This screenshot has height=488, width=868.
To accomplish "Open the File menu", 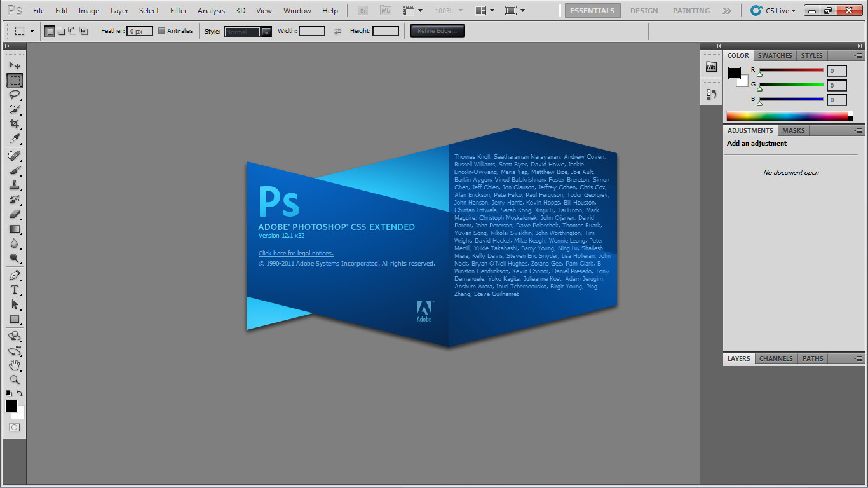I will click(x=39, y=11).
